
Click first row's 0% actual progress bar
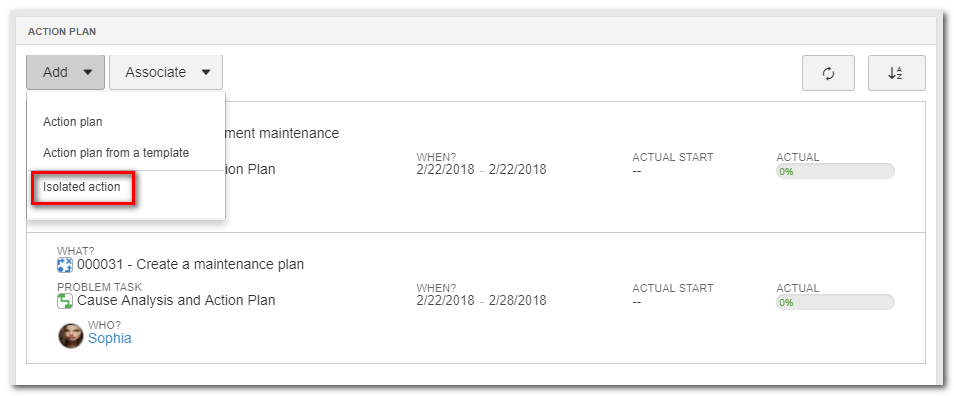[835, 172]
